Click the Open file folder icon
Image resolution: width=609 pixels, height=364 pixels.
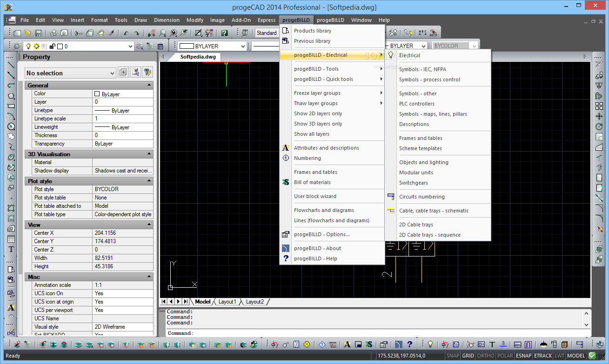coord(28,33)
